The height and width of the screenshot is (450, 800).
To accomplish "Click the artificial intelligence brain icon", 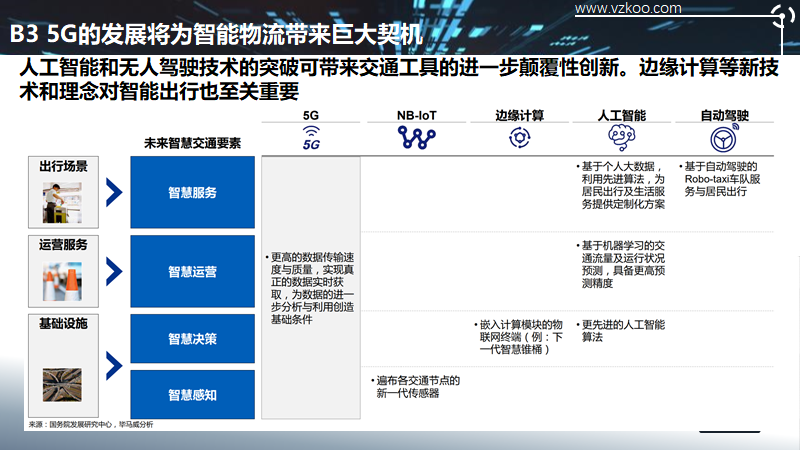I will click(621, 138).
